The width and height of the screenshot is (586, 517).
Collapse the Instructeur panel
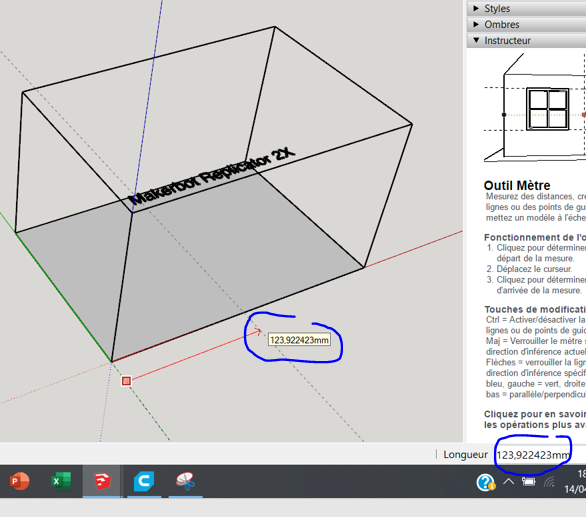(x=526, y=40)
